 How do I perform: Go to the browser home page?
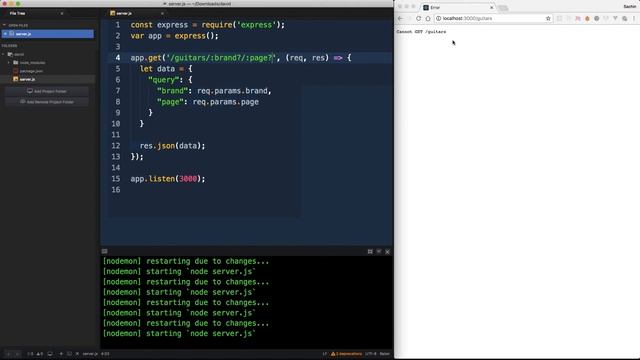coord(428,18)
